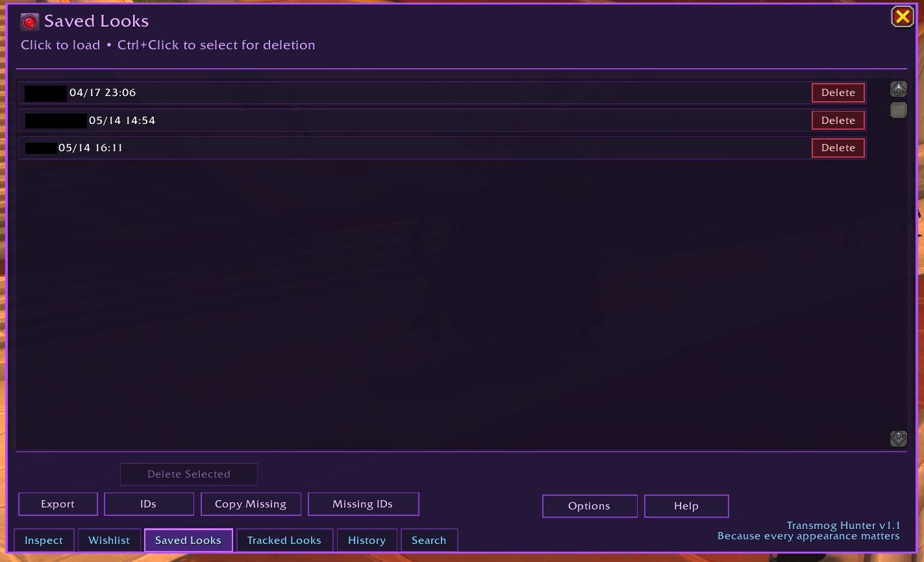Switch to the Inspect tab

[44, 541]
